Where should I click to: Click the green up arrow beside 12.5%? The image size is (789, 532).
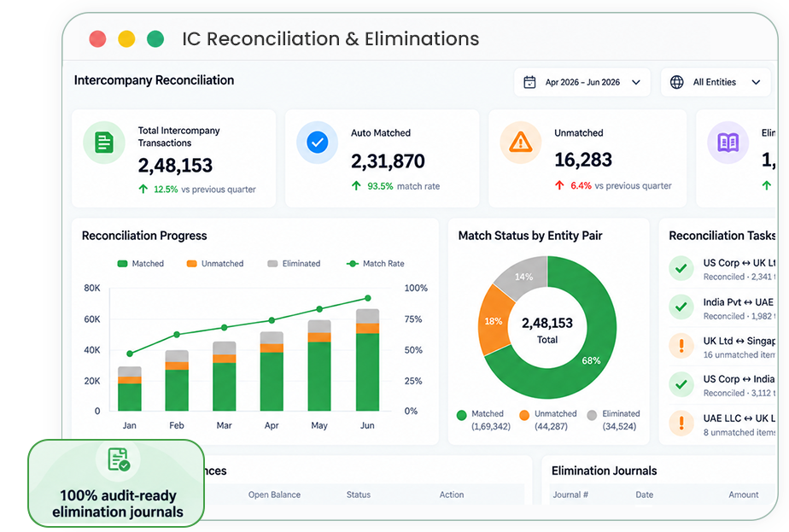point(143,189)
